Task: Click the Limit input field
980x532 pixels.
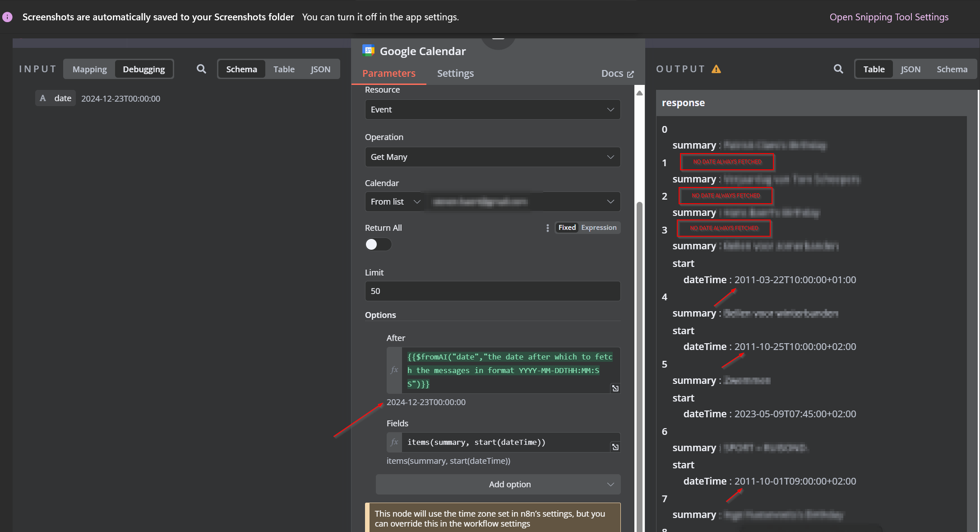Action: [492, 291]
